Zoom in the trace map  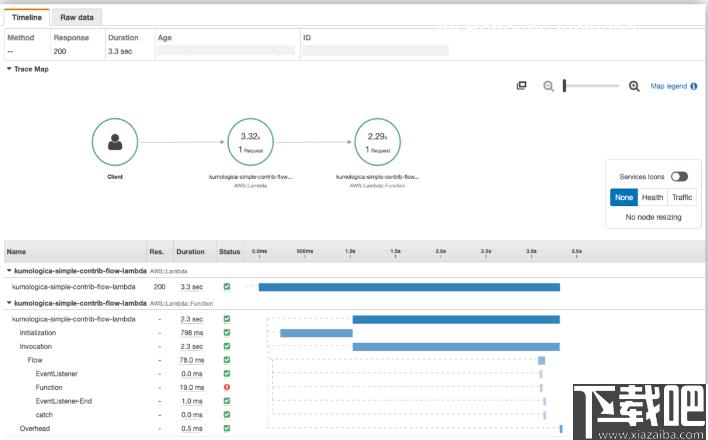[634, 86]
